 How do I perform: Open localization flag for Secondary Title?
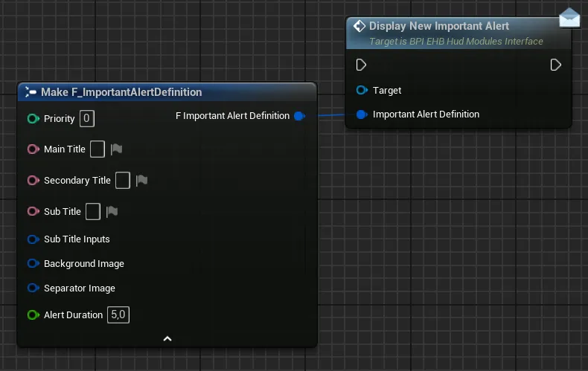(141, 180)
